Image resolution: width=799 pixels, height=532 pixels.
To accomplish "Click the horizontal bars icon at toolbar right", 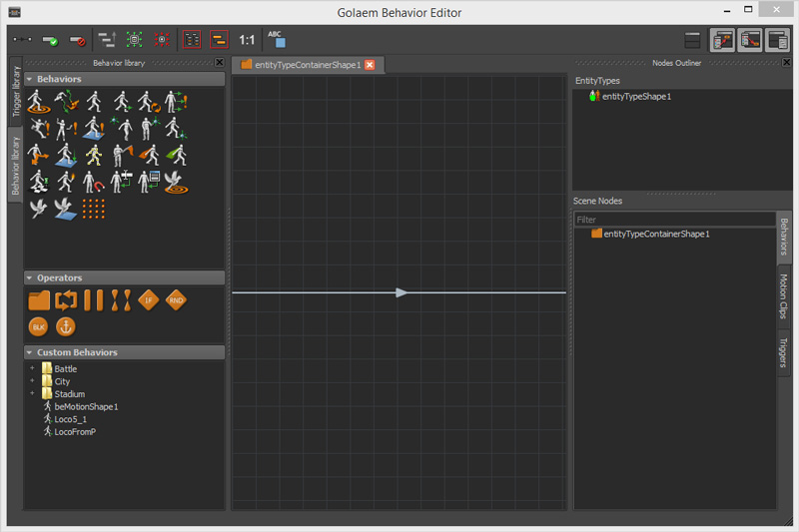I will (x=692, y=40).
